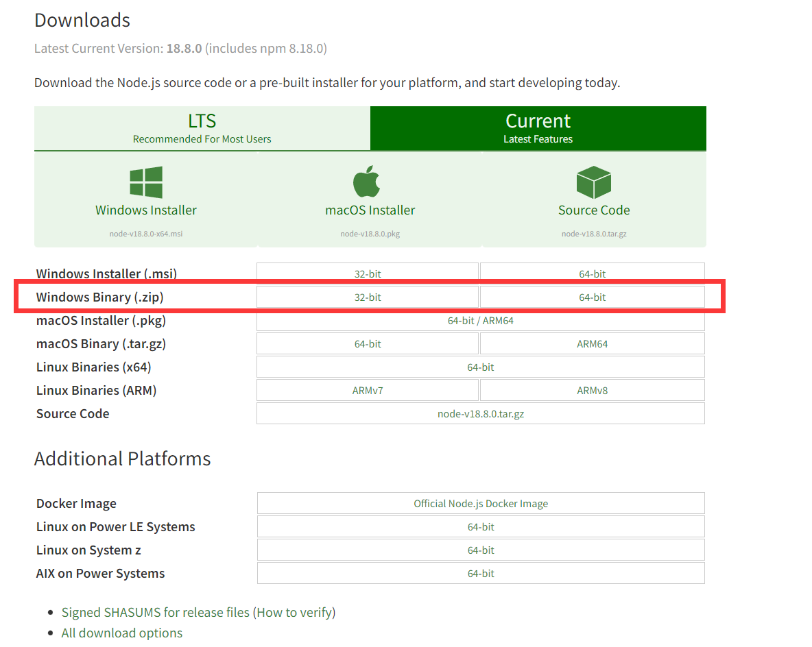The width and height of the screenshot is (812, 647).
Task: Download macOS Binary ARM64 tar.gz
Action: [592, 344]
